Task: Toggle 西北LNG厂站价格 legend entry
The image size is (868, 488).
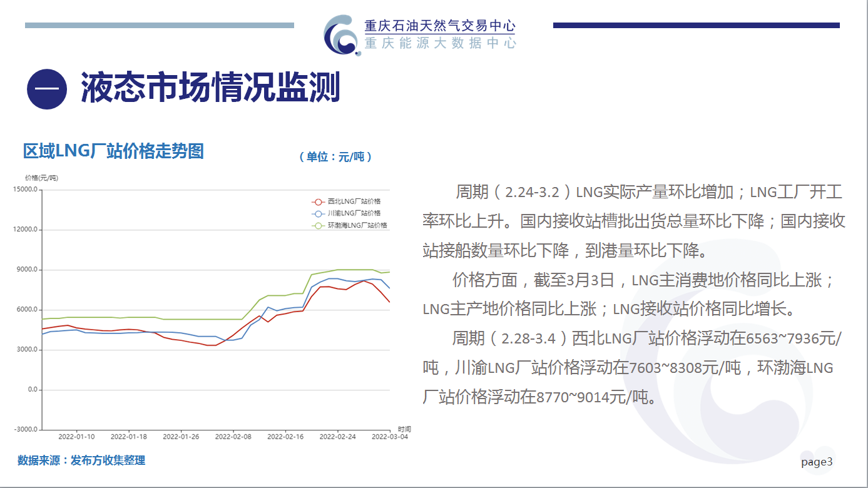Action: tap(345, 201)
